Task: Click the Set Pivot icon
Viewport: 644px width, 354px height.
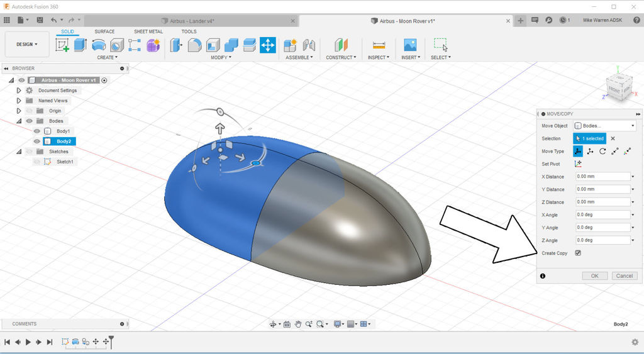Action: point(578,164)
